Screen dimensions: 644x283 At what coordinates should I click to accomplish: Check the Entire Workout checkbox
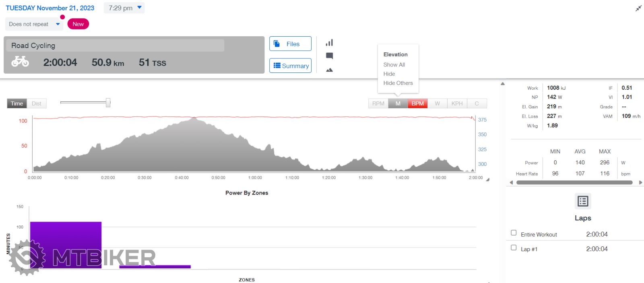(514, 233)
